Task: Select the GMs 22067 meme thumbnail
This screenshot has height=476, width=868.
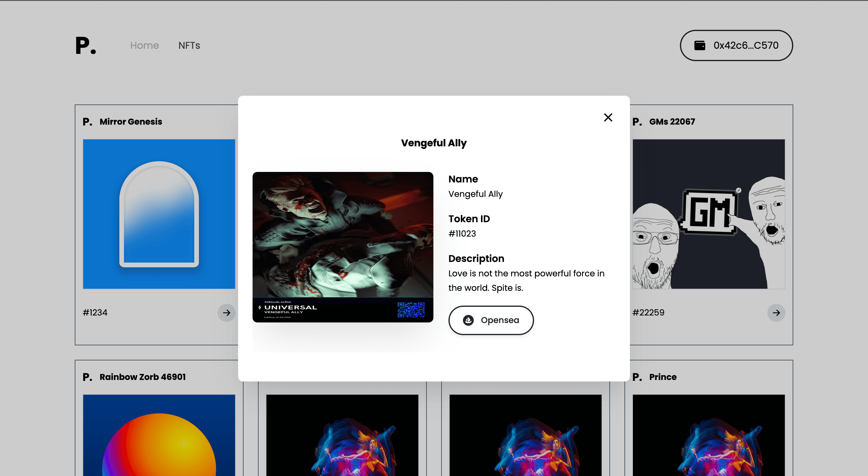Action: pyautogui.click(x=709, y=214)
